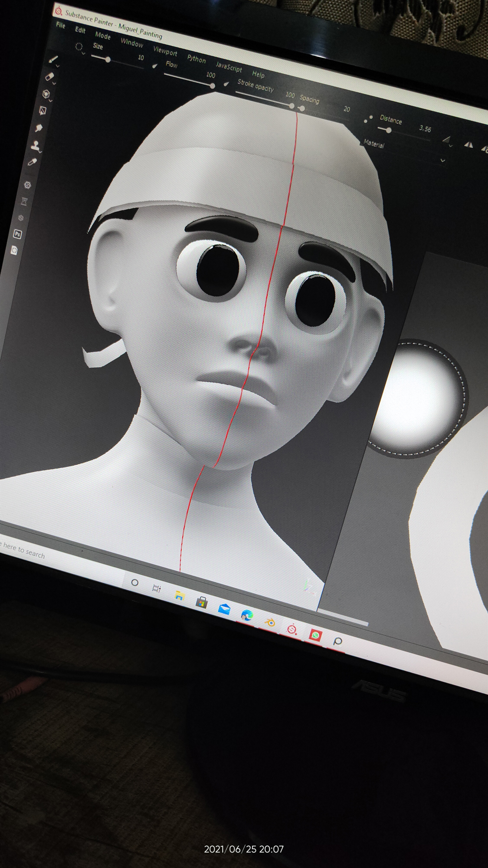Open the Python menu

click(x=197, y=59)
